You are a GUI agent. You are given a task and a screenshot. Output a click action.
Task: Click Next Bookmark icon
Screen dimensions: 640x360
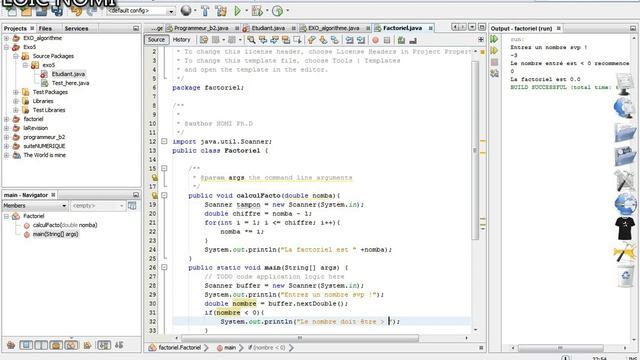(323, 40)
